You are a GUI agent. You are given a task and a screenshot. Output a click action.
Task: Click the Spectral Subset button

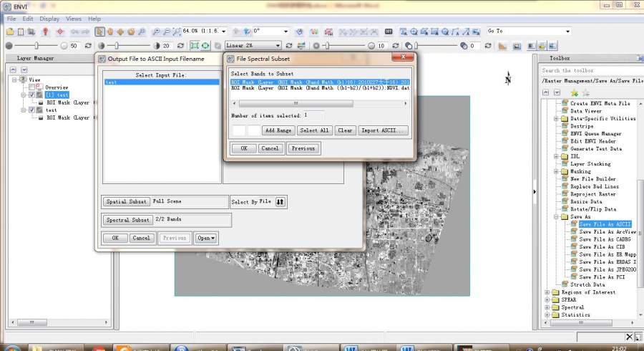(127, 220)
